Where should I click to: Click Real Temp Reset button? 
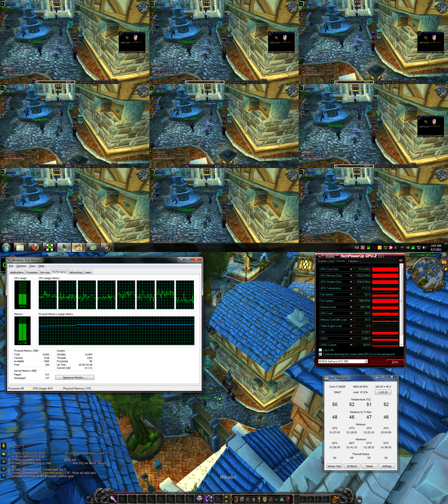369,466
